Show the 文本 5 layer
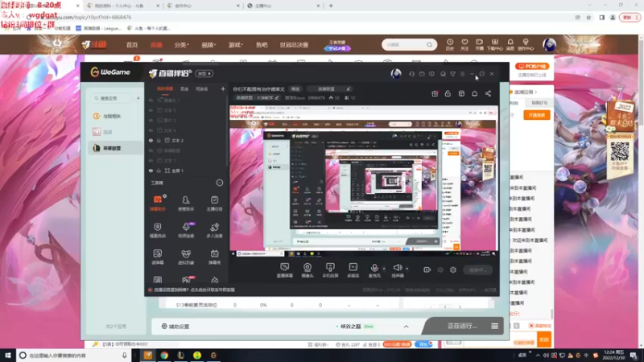 [x=151, y=110]
